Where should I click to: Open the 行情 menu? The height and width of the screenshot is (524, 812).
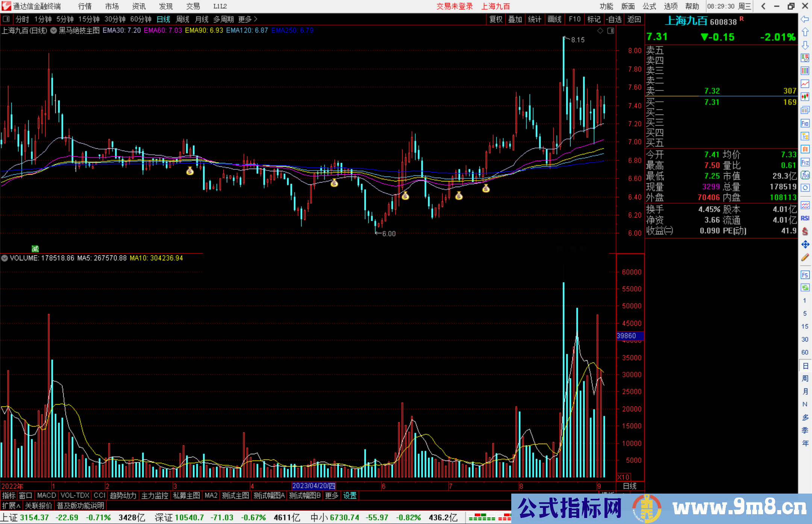pyautogui.click(x=85, y=6)
